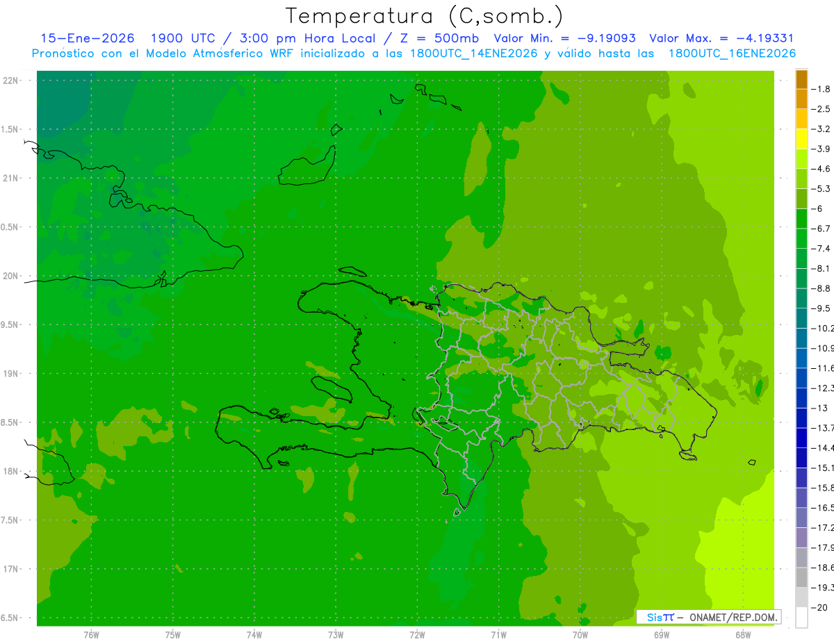Click the '69W' longitude axis label
The height and width of the screenshot is (644, 834).
point(662,635)
